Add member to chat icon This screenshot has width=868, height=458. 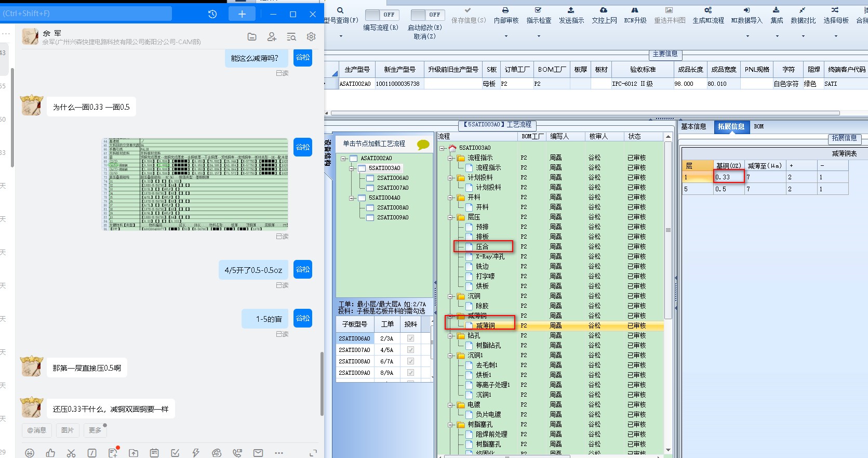point(272,36)
